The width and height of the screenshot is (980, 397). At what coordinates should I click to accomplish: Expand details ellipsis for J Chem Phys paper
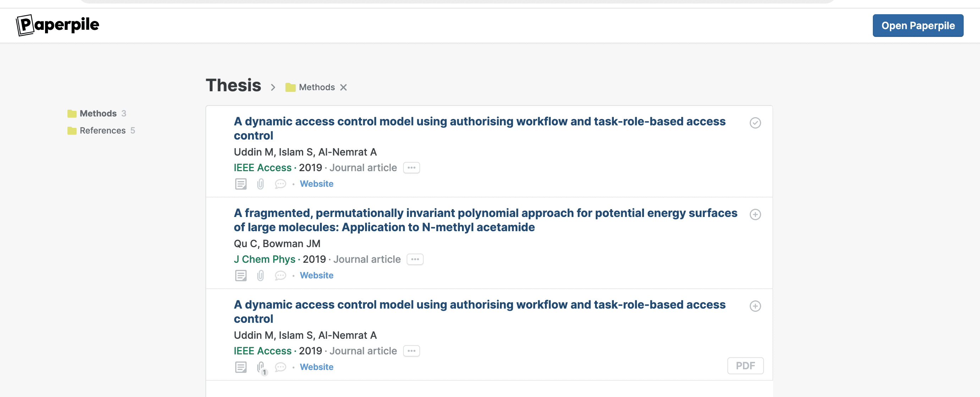tap(415, 259)
